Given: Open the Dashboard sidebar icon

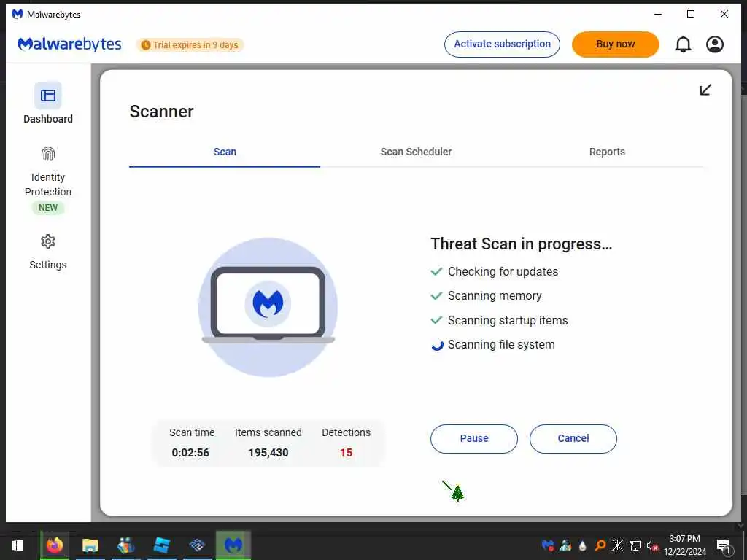Looking at the screenshot, I should coord(47,96).
